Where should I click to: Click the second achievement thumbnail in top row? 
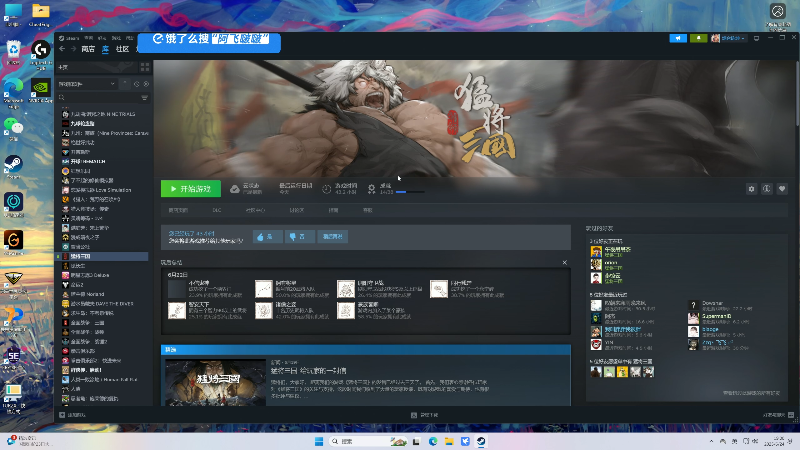pyautogui.click(x=264, y=289)
